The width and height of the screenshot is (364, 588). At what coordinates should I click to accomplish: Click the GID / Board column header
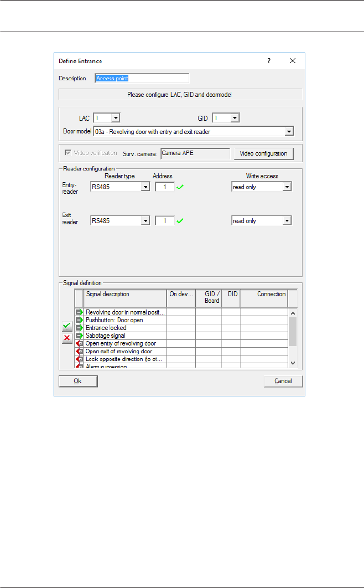click(209, 298)
